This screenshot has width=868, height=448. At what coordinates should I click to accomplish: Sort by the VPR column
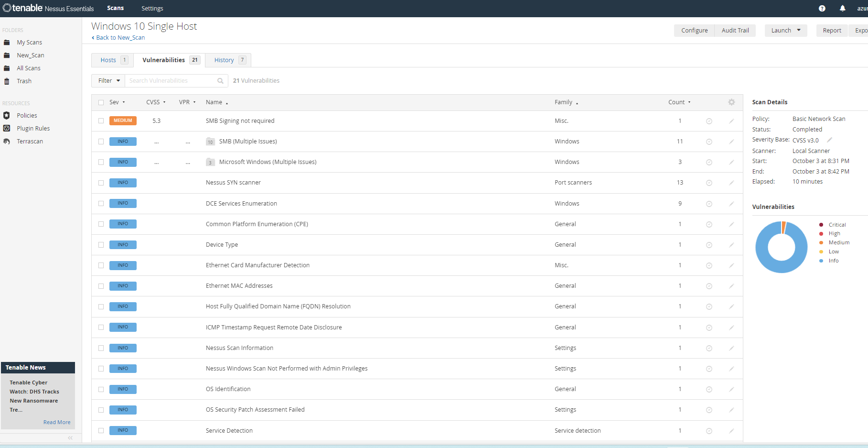(x=187, y=102)
